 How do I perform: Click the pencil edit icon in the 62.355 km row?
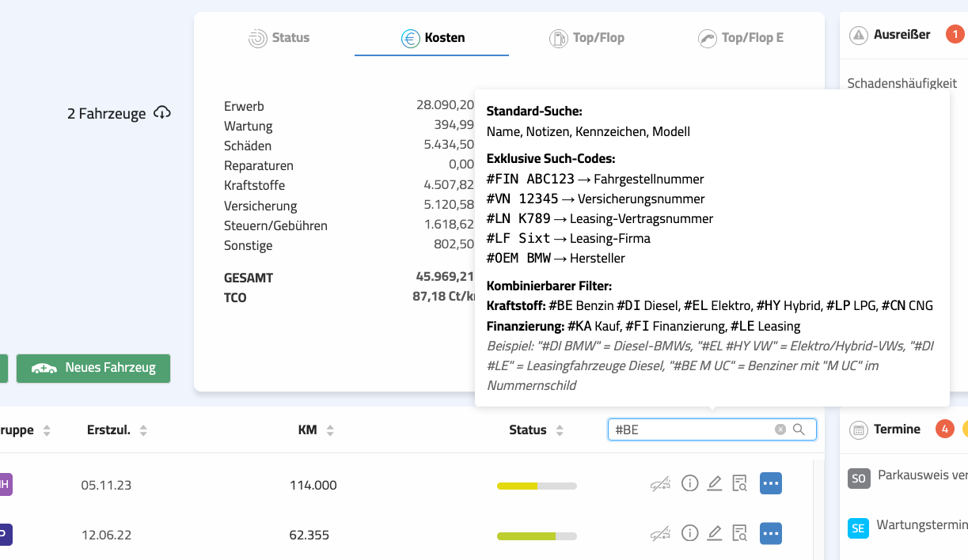point(715,535)
